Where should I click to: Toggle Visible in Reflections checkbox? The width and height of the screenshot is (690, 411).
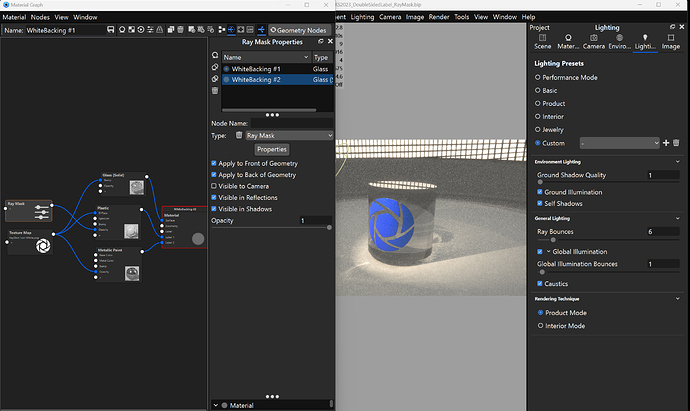[214, 198]
